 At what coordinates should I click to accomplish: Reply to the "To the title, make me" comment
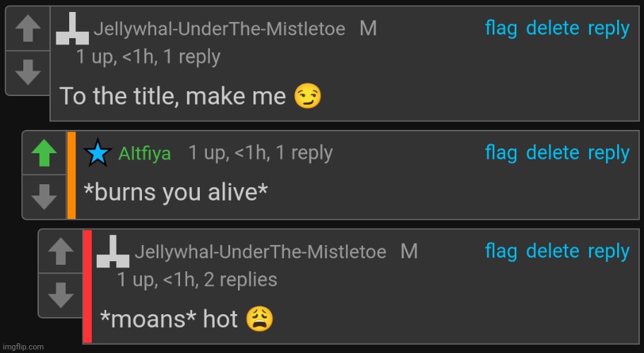608,28
